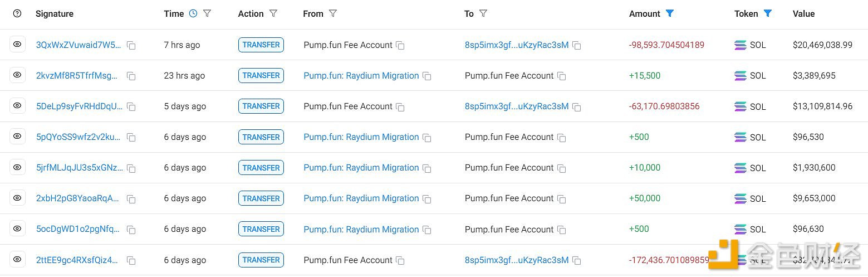Open the Time column filter
The height and width of the screenshot is (277, 868).
[x=207, y=13]
